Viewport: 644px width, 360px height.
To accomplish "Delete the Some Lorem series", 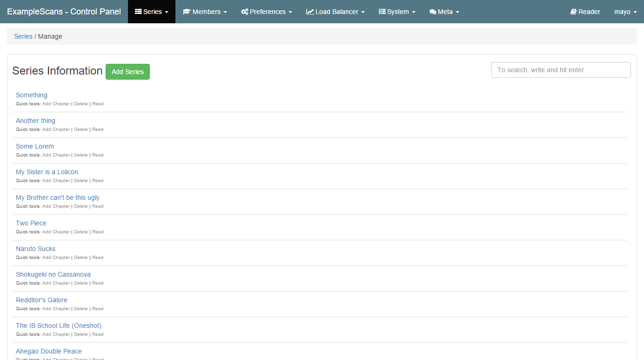I will 81,155.
